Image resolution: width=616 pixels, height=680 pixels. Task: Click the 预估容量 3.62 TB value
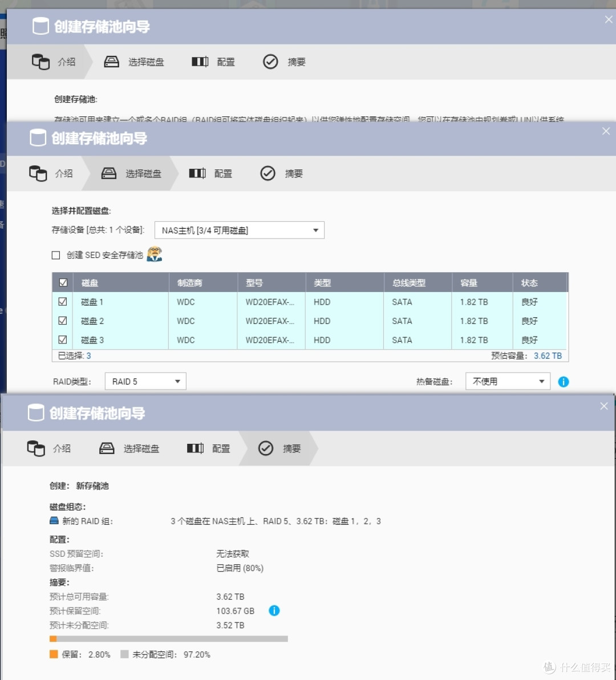click(x=548, y=355)
